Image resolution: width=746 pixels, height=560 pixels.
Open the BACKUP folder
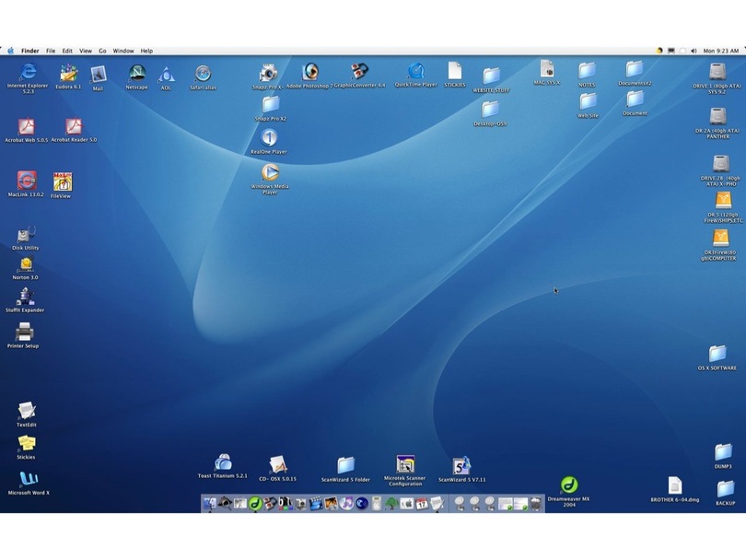coord(725,489)
